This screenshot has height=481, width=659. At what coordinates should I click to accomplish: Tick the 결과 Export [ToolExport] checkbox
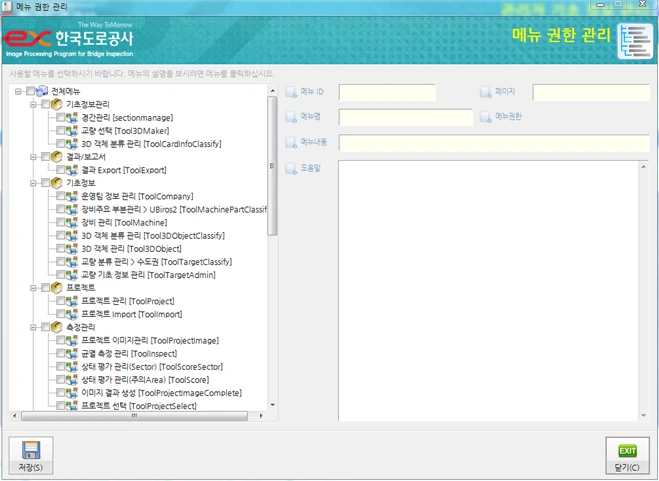coord(61,170)
